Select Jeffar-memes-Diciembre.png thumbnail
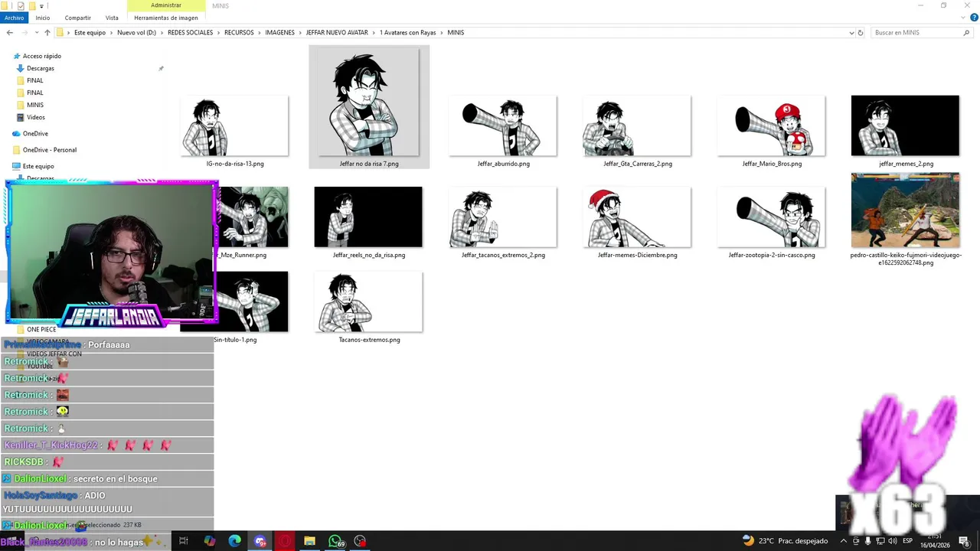 [637, 217]
